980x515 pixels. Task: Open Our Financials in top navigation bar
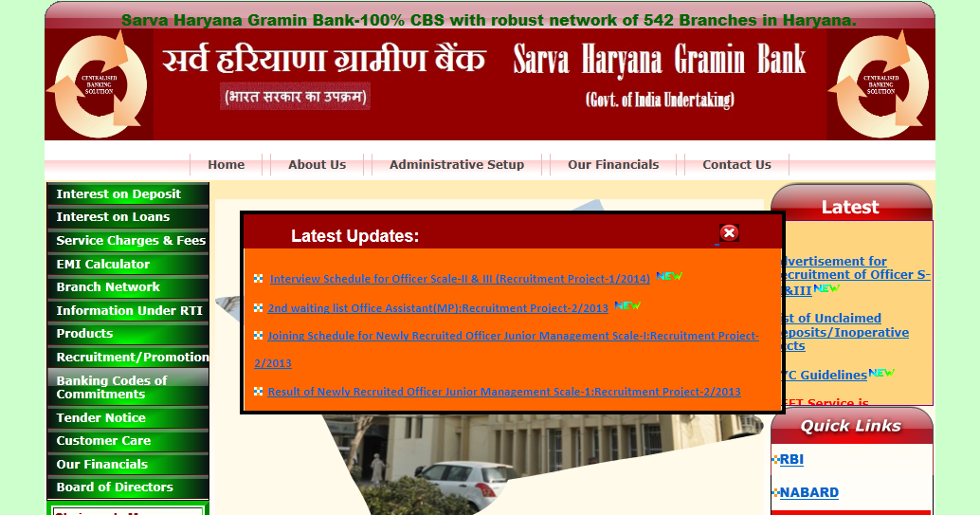tap(613, 165)
